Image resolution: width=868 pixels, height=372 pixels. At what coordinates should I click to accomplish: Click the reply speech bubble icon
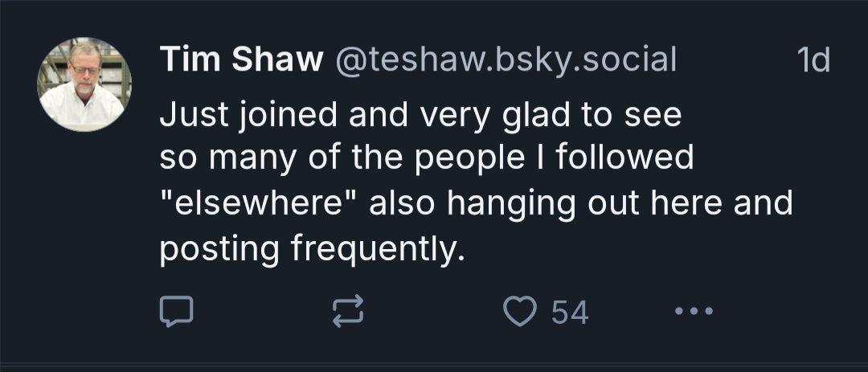pyautogui.click(x=176, y=311)
